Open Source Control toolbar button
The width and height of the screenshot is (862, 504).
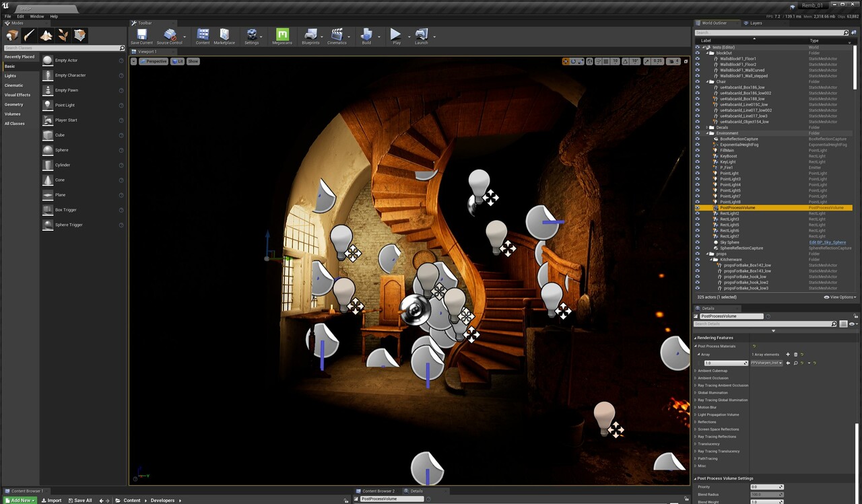(x=170, y=36)
